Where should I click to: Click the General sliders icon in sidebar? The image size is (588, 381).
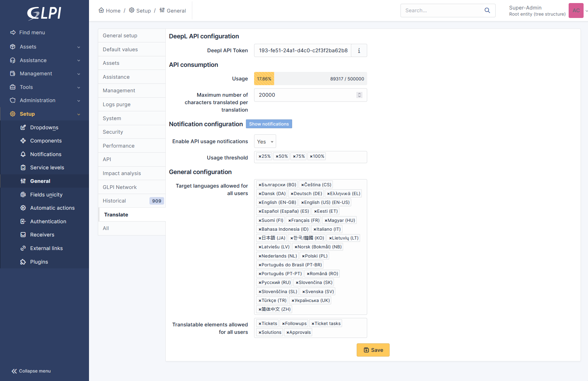click(x=23, y=181)
